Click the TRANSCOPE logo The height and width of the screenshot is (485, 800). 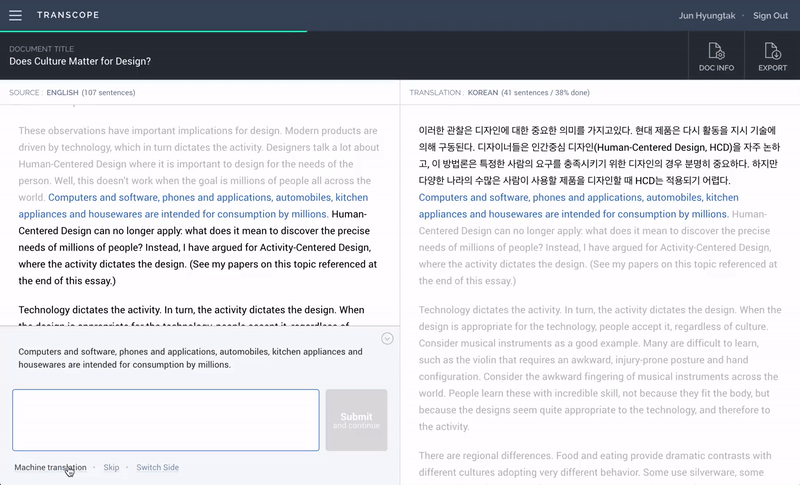pyautogui.click(x=67, y=15)
